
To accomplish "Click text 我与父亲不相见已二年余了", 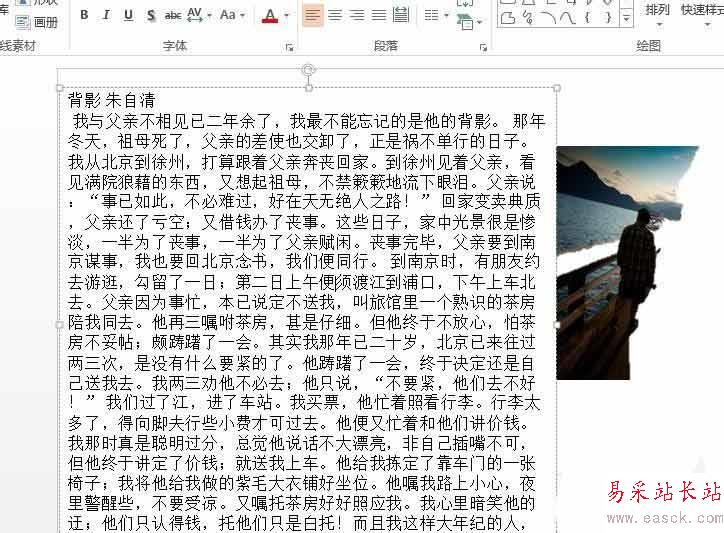I will point(172,121).
